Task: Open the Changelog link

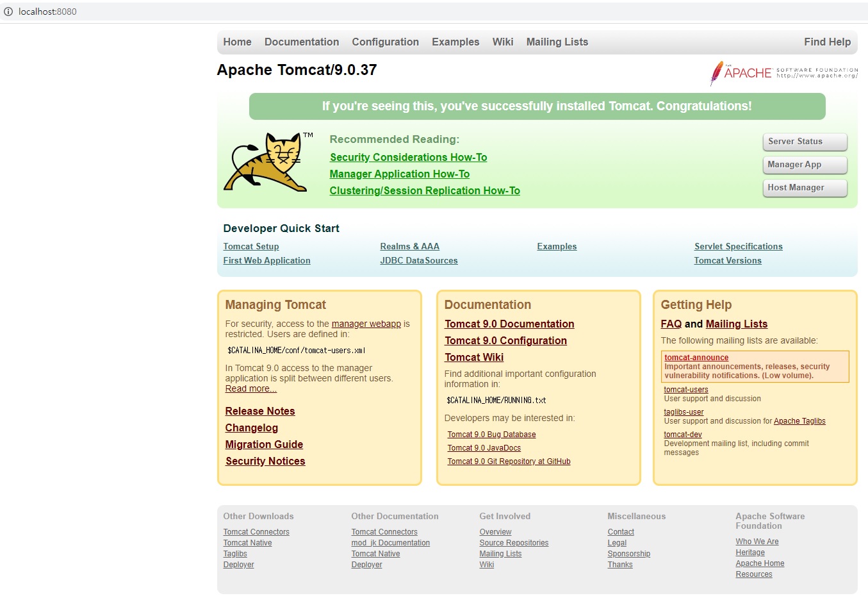Action: [251, 428]
